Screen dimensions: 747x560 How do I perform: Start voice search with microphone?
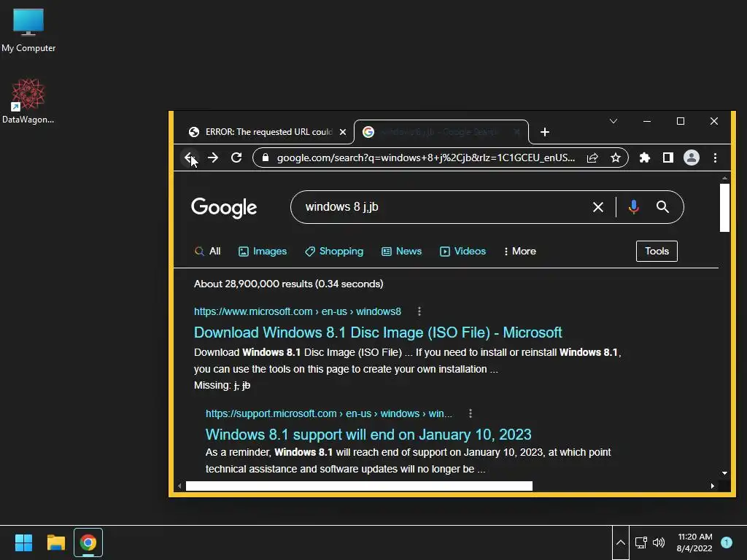(634, 207)
